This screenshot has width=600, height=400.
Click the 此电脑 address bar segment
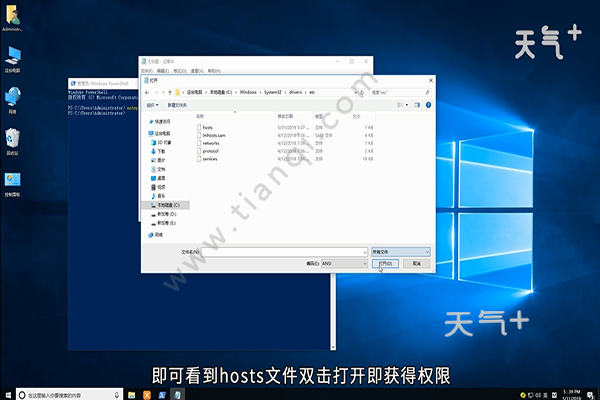click(x=194, y=92)
